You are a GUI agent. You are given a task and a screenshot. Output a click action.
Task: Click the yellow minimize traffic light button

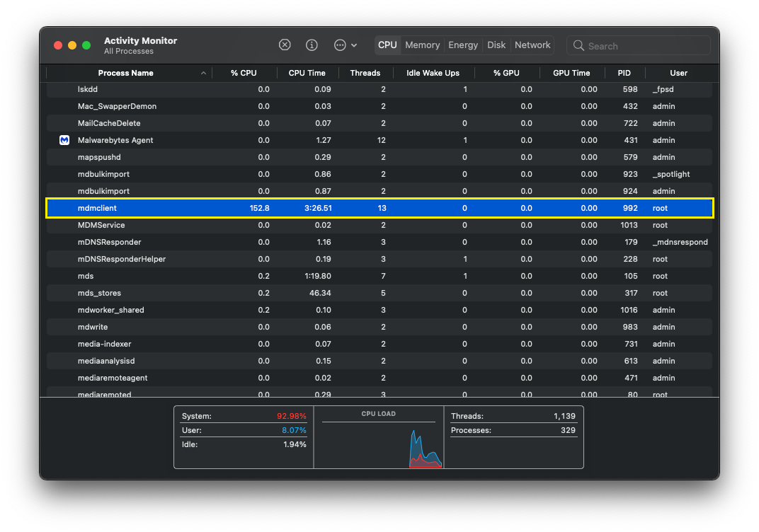[x=72, y=44]
